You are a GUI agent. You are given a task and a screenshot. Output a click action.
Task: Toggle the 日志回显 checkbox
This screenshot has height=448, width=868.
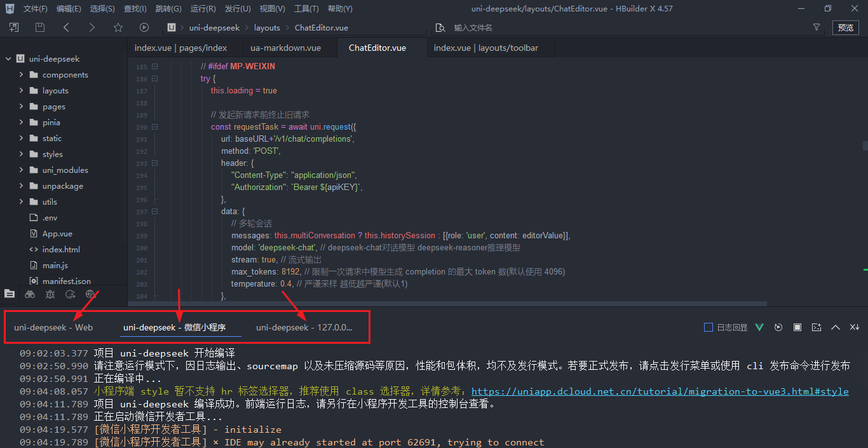(709, 327)
